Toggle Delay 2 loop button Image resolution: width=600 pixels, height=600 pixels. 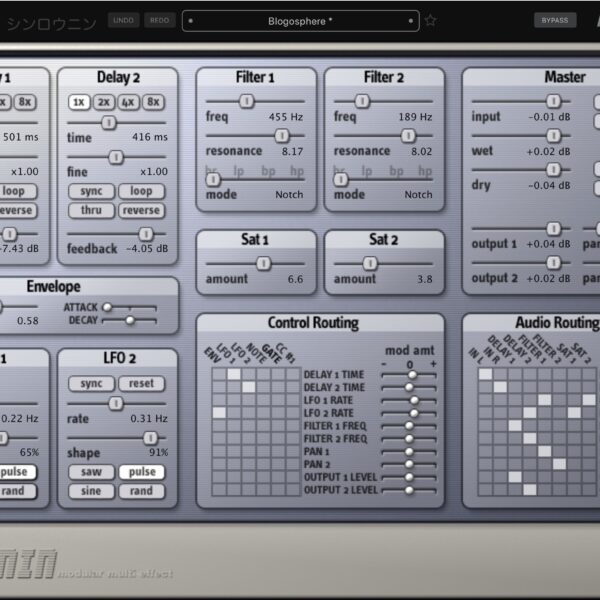141,191
